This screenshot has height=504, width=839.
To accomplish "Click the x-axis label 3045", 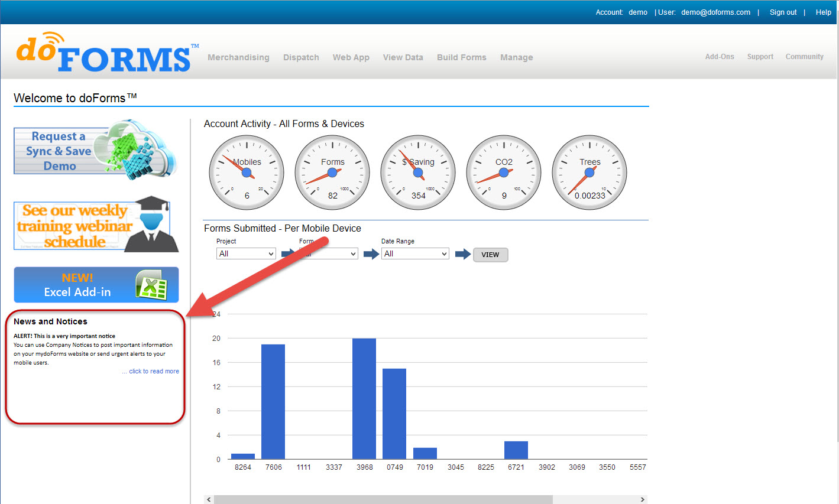I will (x=456, y=467).
